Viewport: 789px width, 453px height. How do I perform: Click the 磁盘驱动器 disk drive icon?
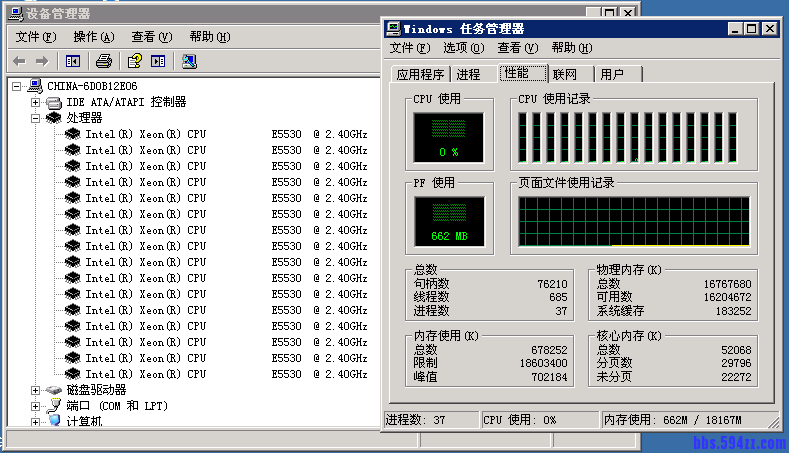[x=54, y=390]
